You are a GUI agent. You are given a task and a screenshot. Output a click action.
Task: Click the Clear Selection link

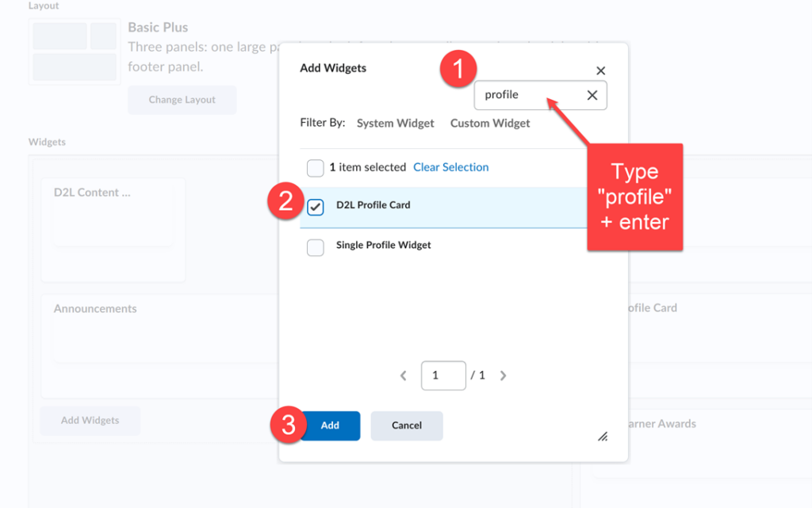point(450,167)
